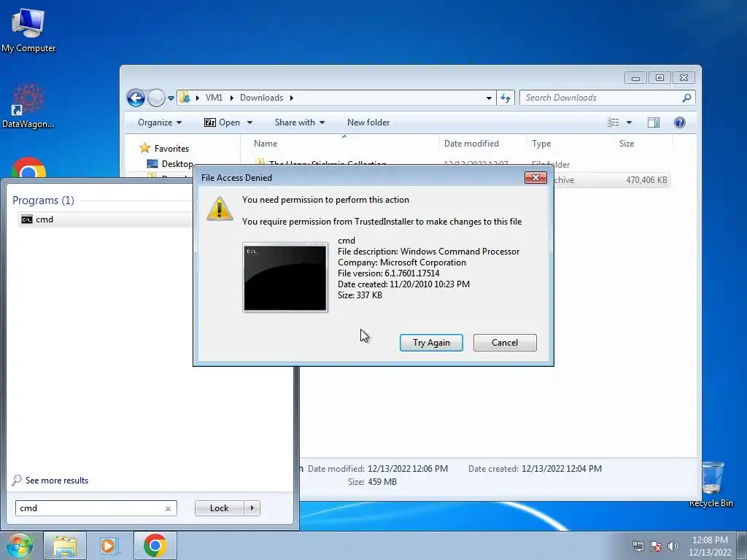The image size is (747, 560).
Task: Open cmd program result in Start menu
Action: coord(105,219)
